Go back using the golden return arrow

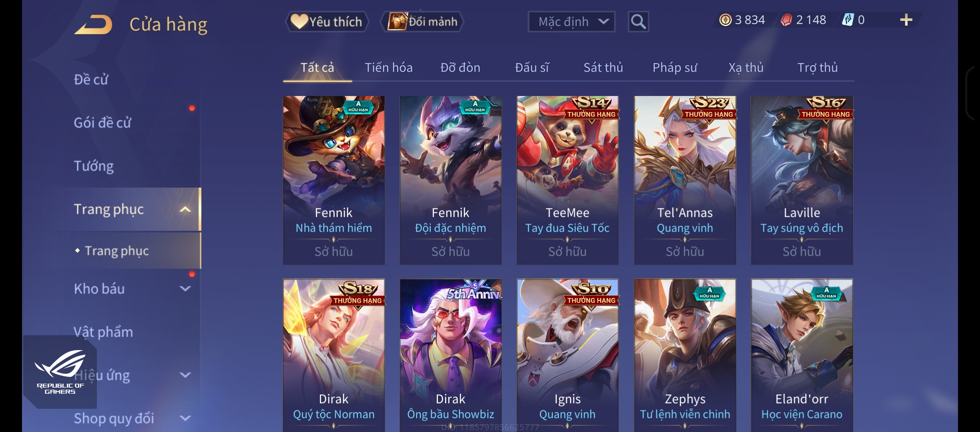click(93, 24)
